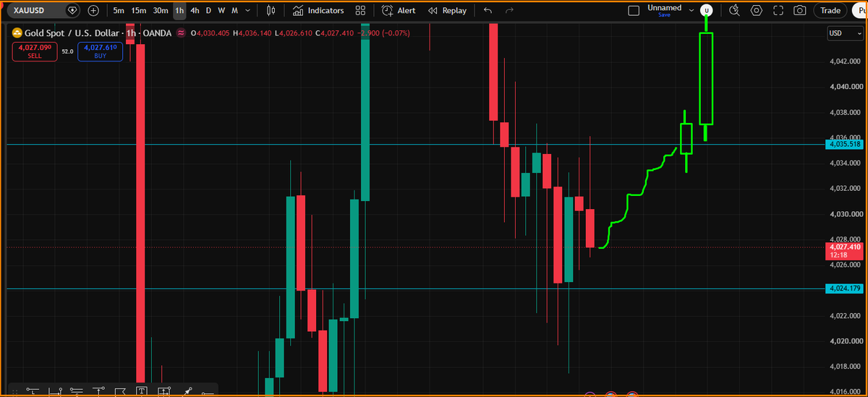Select the 1h timeframe

click(179, 11)
